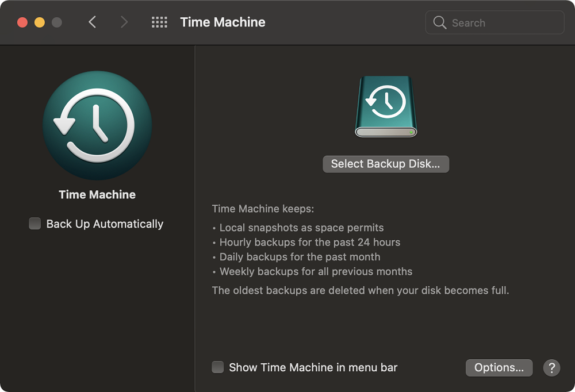Click the 'Time Machine keeps:' heading
The width and height of the screenshot is (575, 392).
(x=263, y=209)
